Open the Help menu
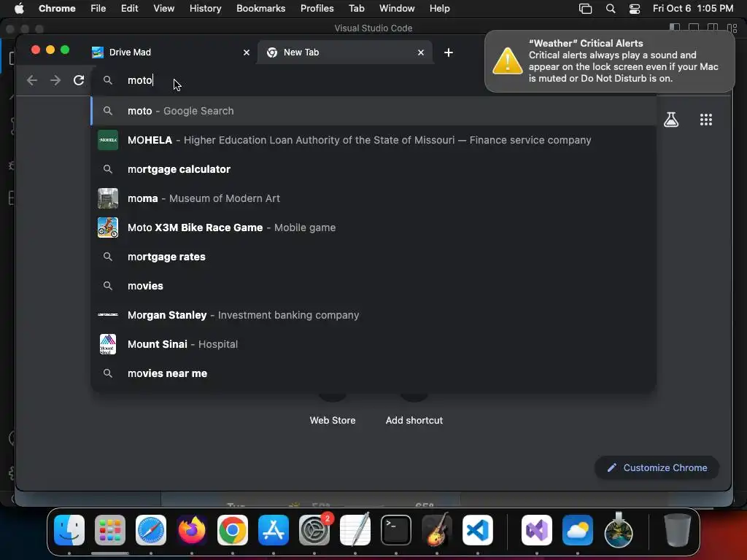The image size is (747, 560). pyautogui.click(x=439, y=8)
